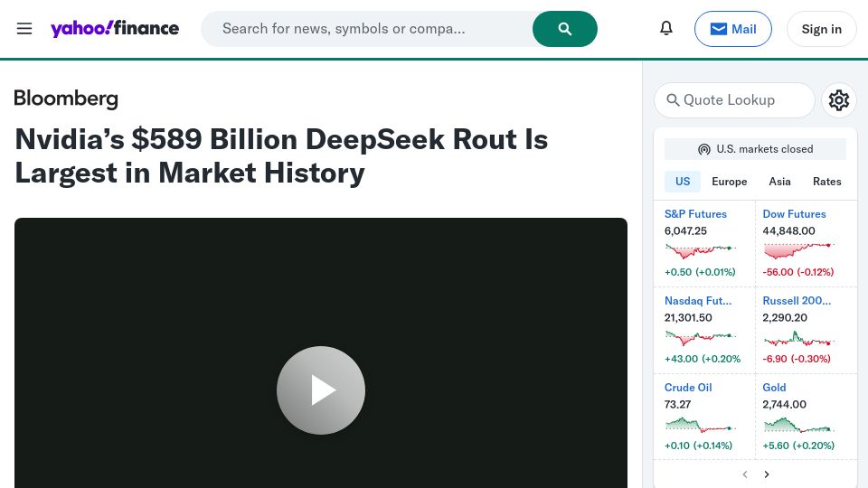
Task: Click Nasdaq change +43.00 (+0.20%)
Action: pos(703,359)
